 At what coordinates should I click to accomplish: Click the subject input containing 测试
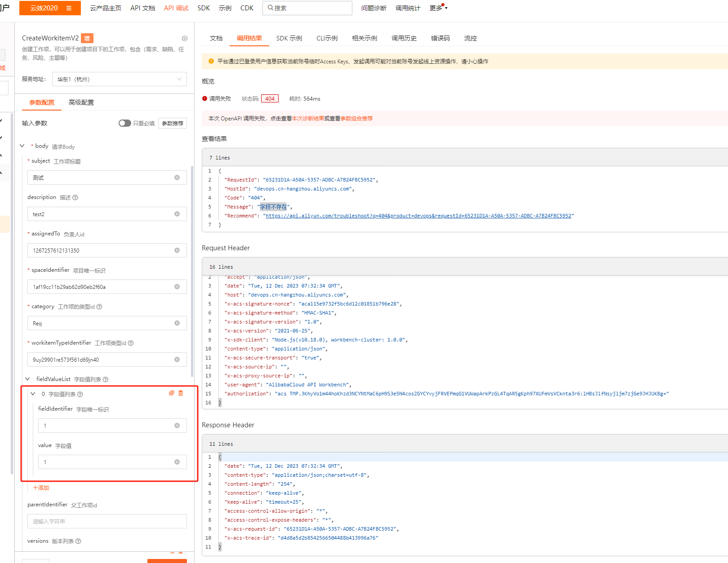click(x=107, y=177)
